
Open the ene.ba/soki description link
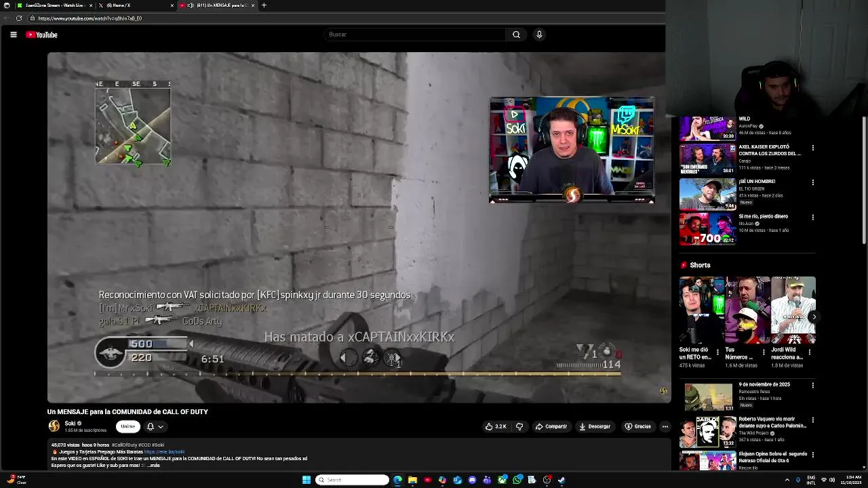(164, 451)
